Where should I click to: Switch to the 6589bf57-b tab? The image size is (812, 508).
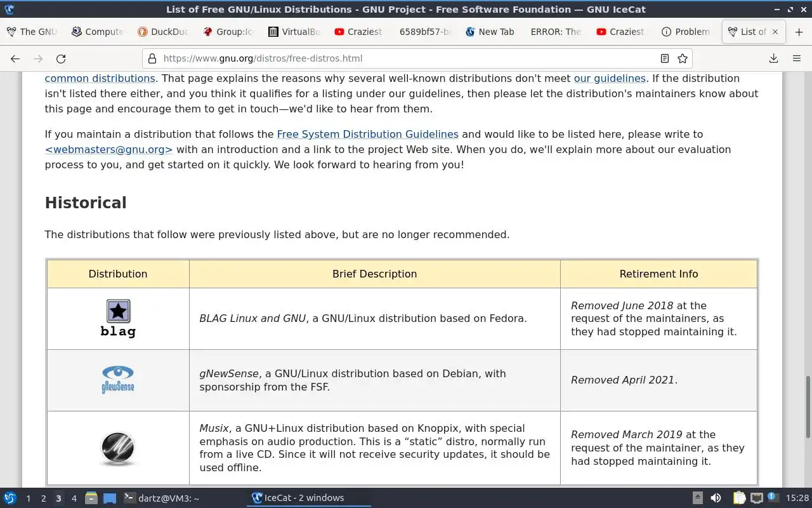click(x=425, y=32)
